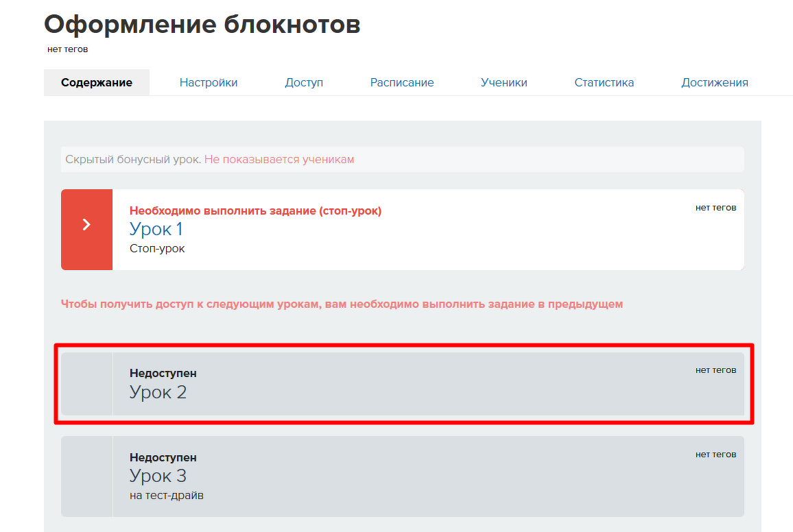
Task: Switch to the Достижения tab
Action: [715, 82]
